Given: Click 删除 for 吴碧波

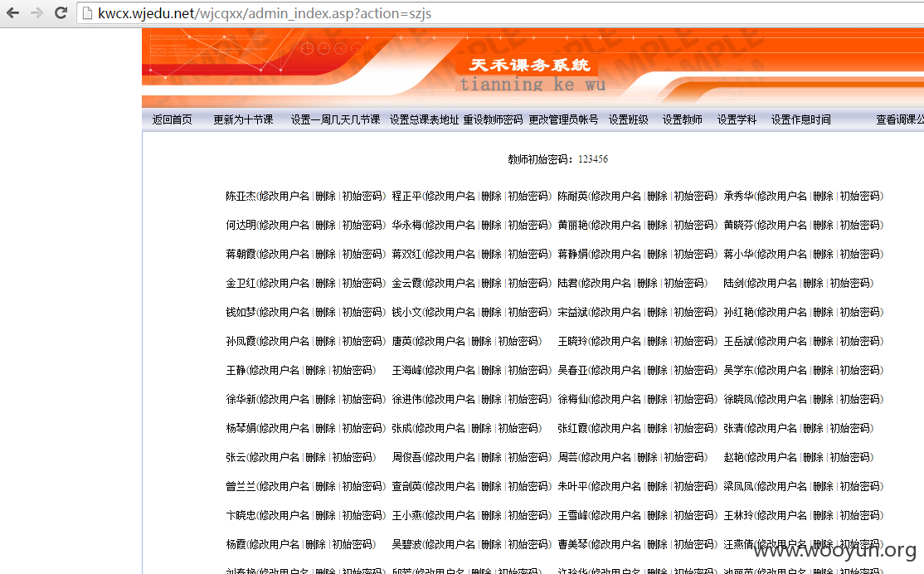Looking at the screenshot, I should (492, 544).
